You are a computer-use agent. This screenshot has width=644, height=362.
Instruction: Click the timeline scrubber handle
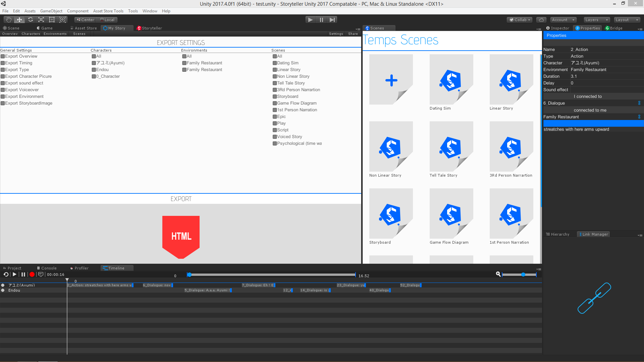point(189,275)
